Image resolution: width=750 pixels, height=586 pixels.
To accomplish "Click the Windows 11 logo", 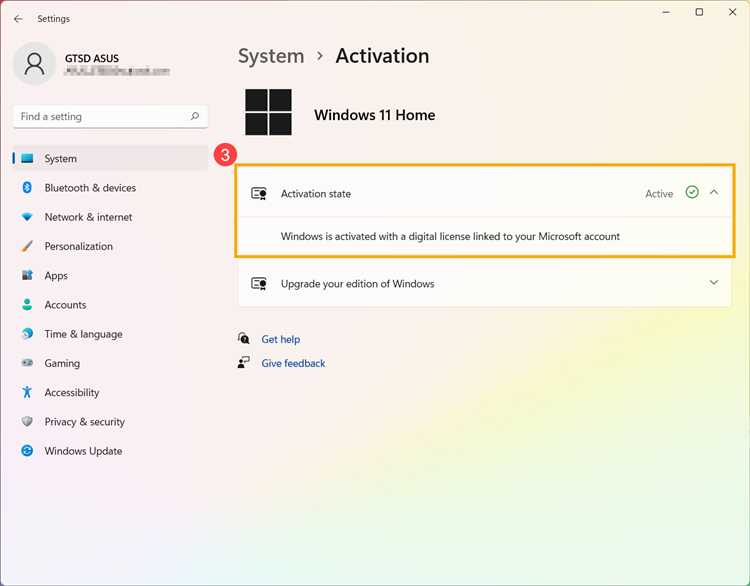I will coord(268,112).
